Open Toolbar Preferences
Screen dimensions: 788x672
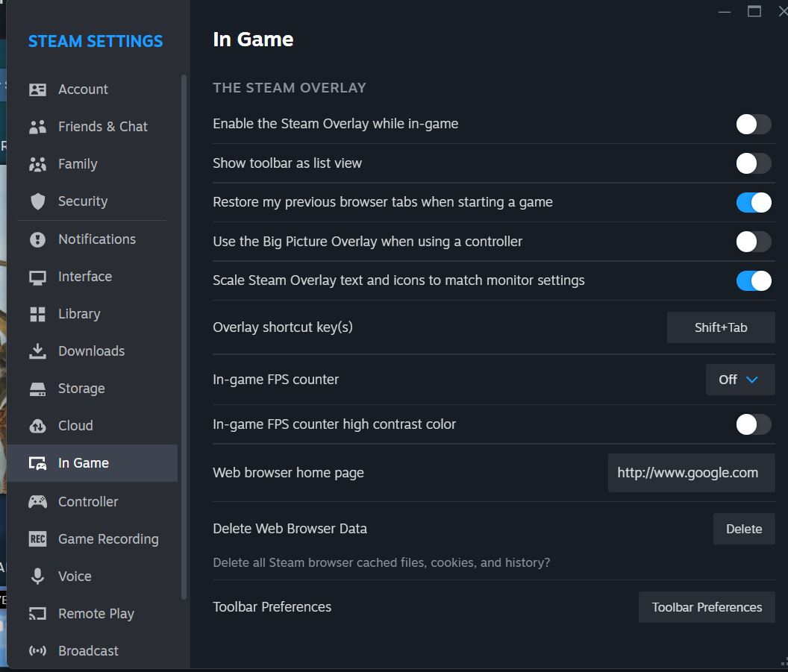[706, 606]
